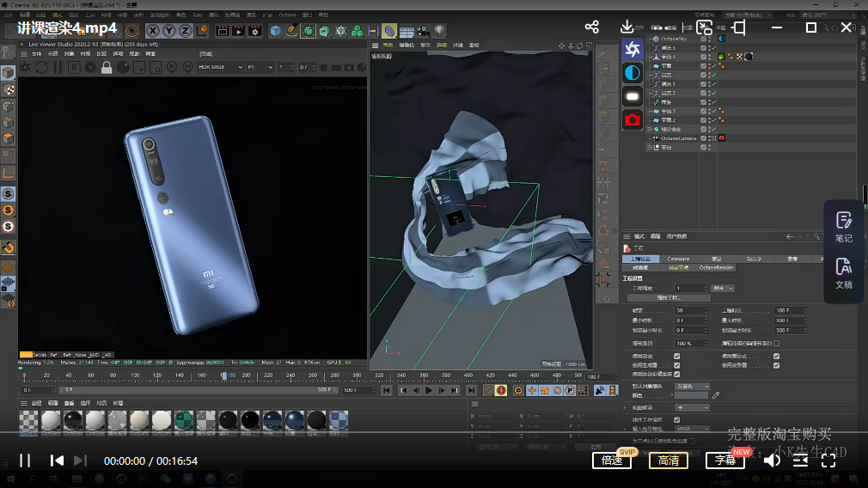Click the download icon in the player header
Viewport: 868px width, 488px height.
[627, 27]
